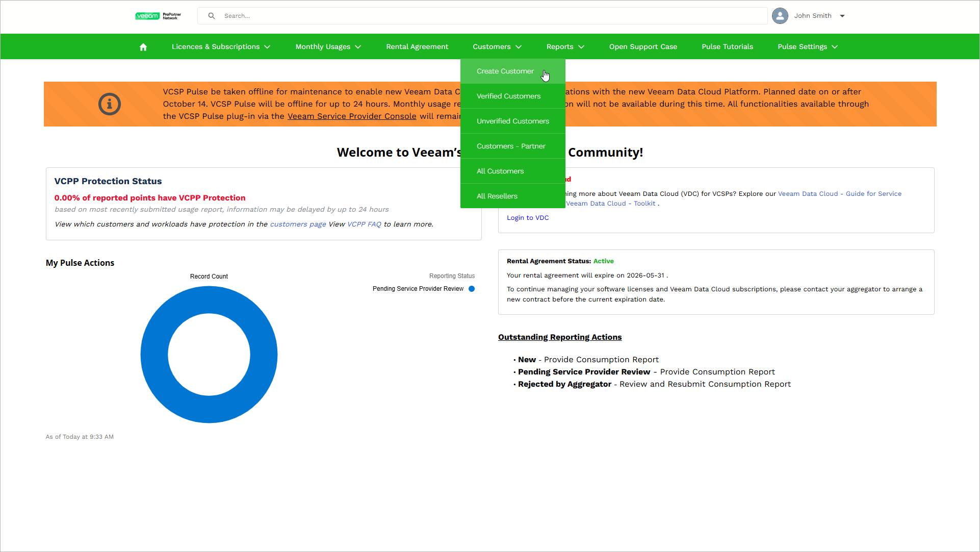Follow the VCPP FAQ link
Viewport: 980px width, 552px height.
point(364,224)
